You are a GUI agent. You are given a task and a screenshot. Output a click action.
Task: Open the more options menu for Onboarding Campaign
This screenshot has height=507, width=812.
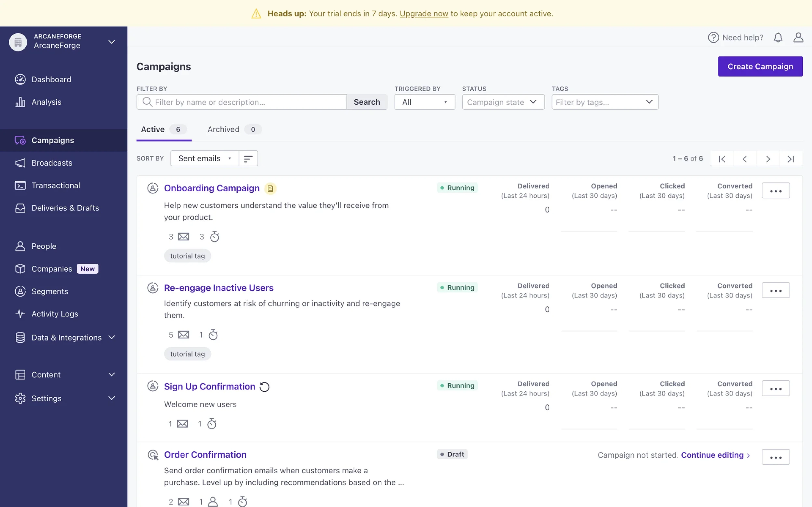(x=775, y=191)
